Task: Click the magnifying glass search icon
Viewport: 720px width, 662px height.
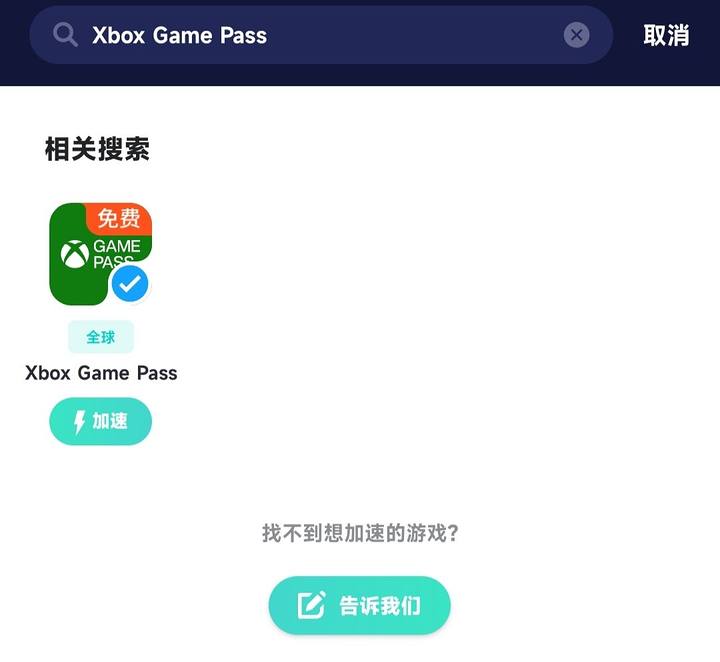Action: tap(65, 35)
